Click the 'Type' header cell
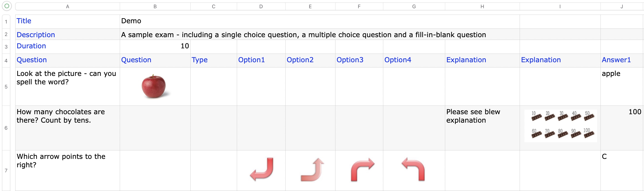 213,60
